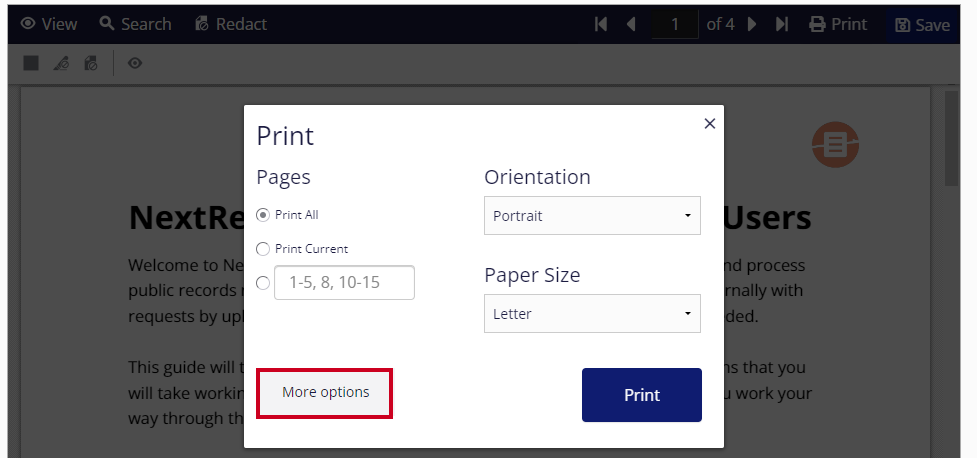Open the Paper Size dropdown showing Letter
Viewport: 977px width, 458px height.
(592, 313)
